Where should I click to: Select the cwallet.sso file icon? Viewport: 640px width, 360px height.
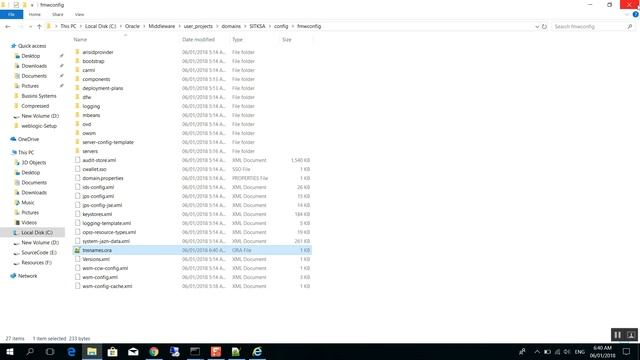pos(77,169)
